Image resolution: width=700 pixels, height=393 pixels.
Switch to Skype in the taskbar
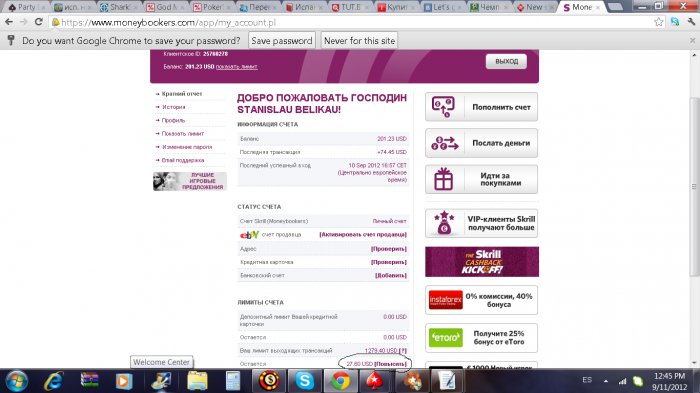[304, 381]
